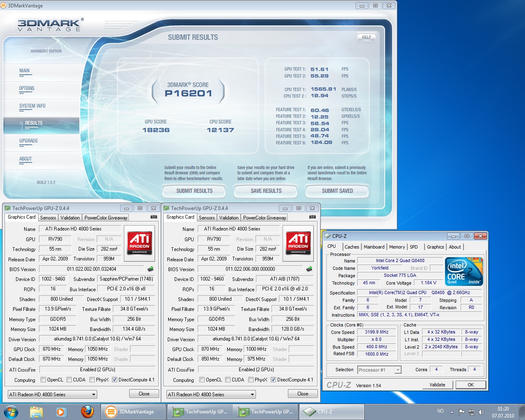The width and height of the screenshot is (525, 420).
Task: Toggle CUDA checkbox in left GPU-Z
Action: click(x=69, y=380)
